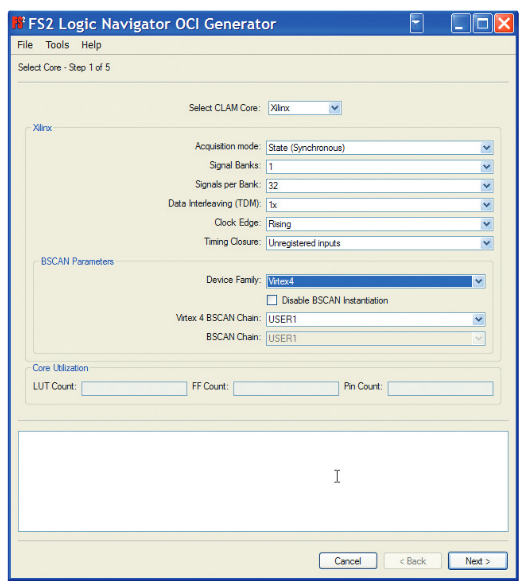Expand the Acquisition mode dropdown
This screenshot has height=588, width=526.
coord(486,147)
